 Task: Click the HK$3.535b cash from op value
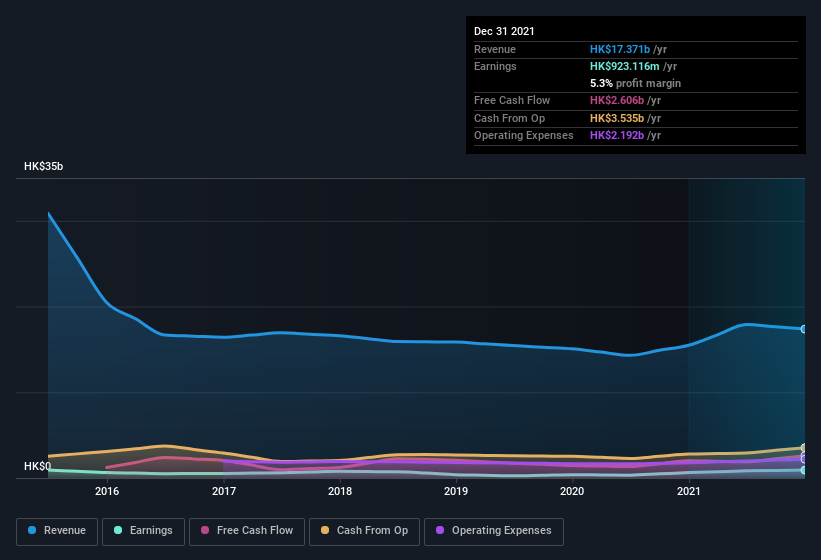click(x=617, y=118)
